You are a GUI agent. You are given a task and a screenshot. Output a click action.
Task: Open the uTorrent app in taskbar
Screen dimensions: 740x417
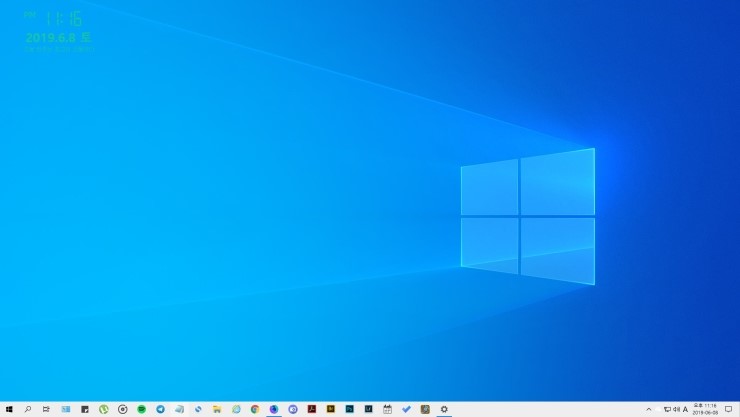[x=103, y=409]
